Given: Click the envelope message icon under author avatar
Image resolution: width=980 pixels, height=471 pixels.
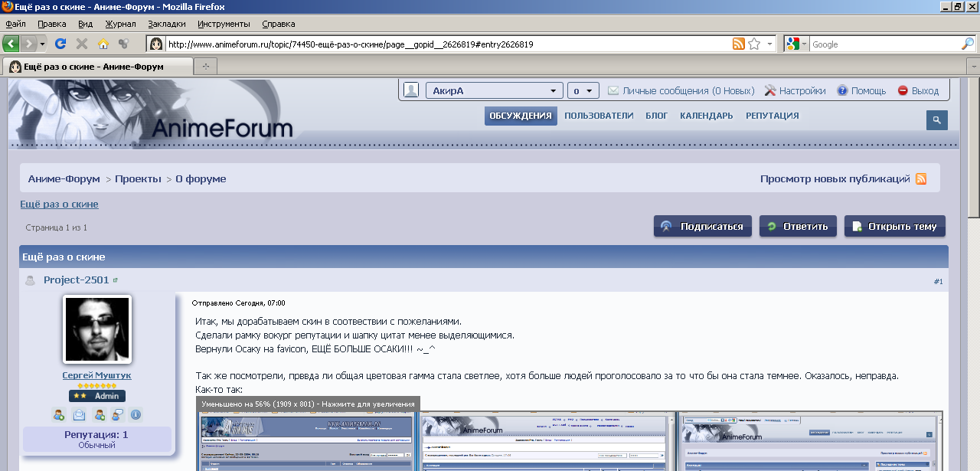Looking at the screenshot, I should (x=79, y=415).
